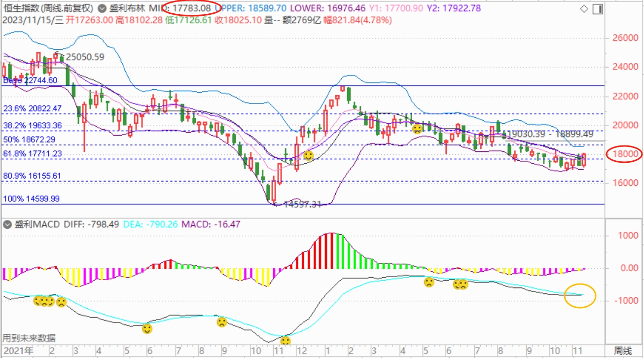Click the cluster of faces on MACD near February 2021
This screenshot has width=644, height=358.
click(44, 301)
